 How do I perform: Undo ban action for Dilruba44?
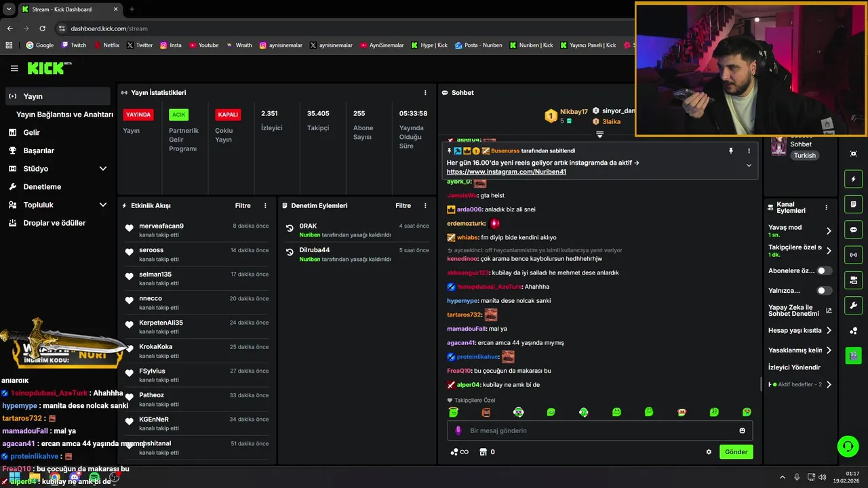290,253
